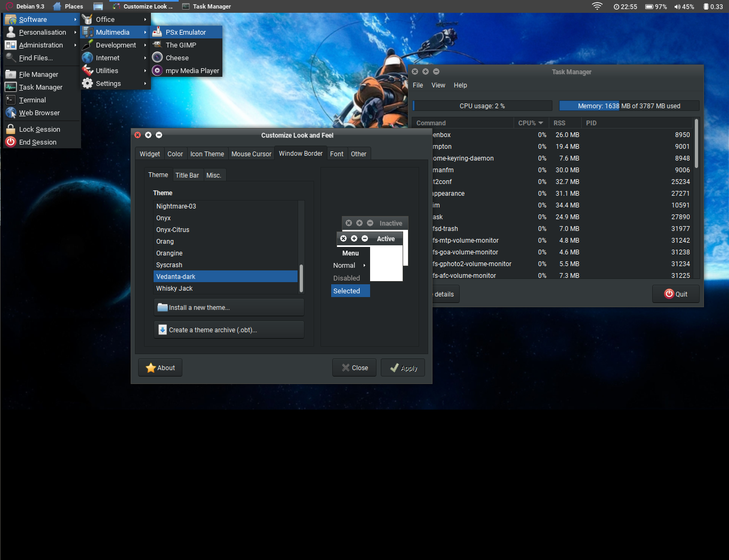The image size is (729, 560).
Task: Click the Places folder in top panel
Action: 68,6
